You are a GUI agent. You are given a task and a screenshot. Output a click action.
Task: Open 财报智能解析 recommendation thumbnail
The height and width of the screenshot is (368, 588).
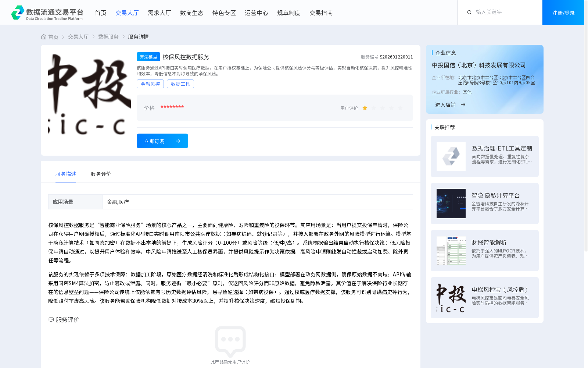click(x=451, y=251)
